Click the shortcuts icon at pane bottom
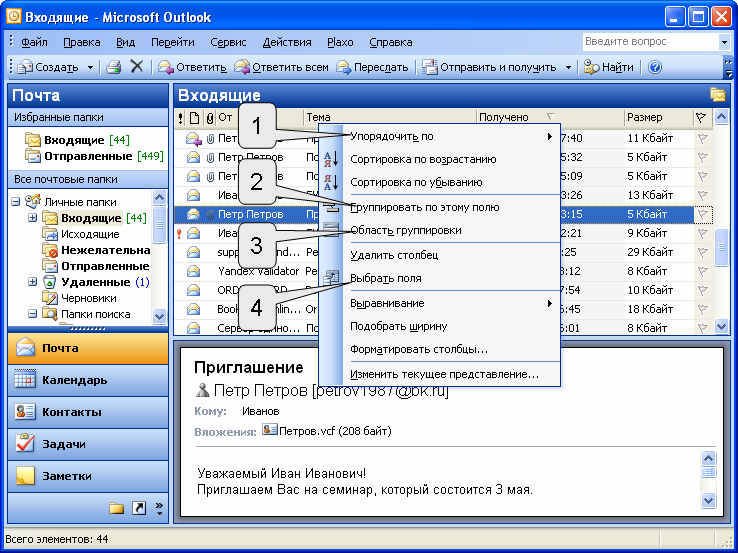 (x=139, y=508)
